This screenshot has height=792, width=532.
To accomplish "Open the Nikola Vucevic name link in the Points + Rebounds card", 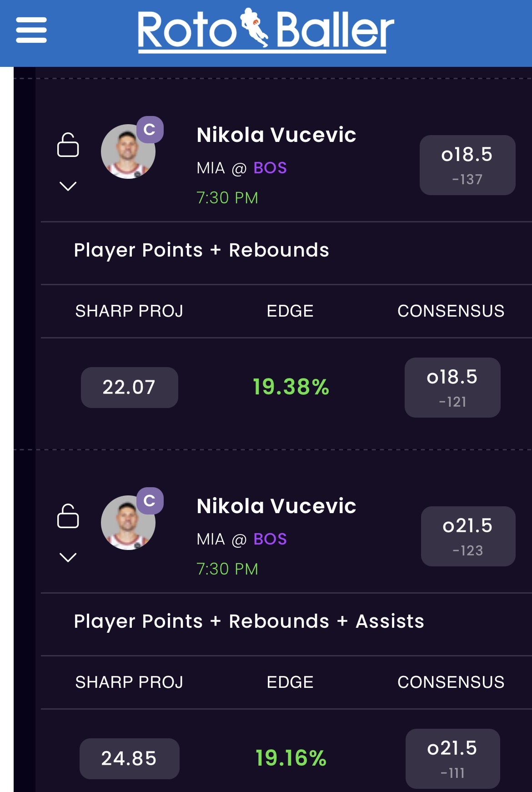I will [x=276, y=135].
